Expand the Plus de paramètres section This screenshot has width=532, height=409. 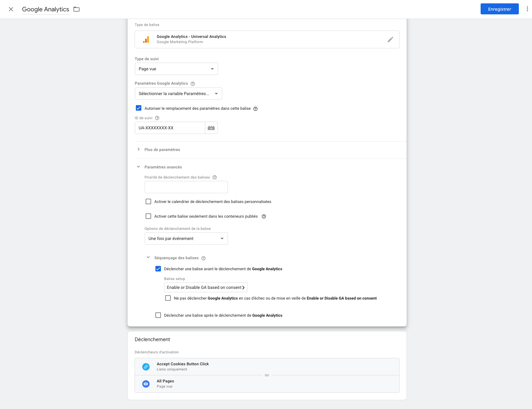point(162,149)
